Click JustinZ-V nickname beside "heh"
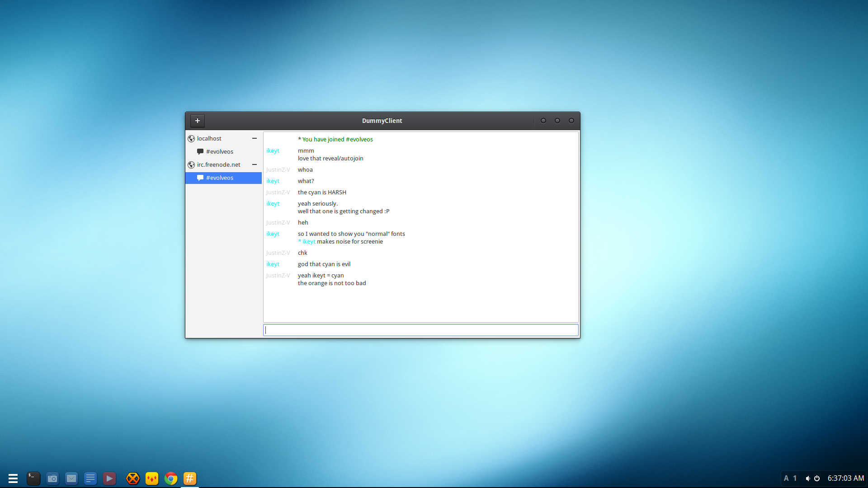 278,222
